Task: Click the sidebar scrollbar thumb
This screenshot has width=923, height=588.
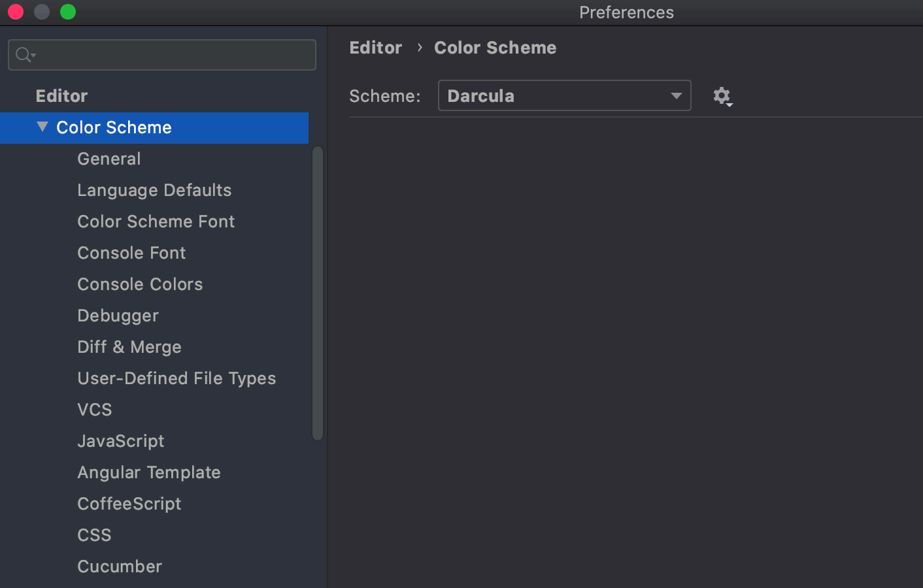Action: point(320,291)
